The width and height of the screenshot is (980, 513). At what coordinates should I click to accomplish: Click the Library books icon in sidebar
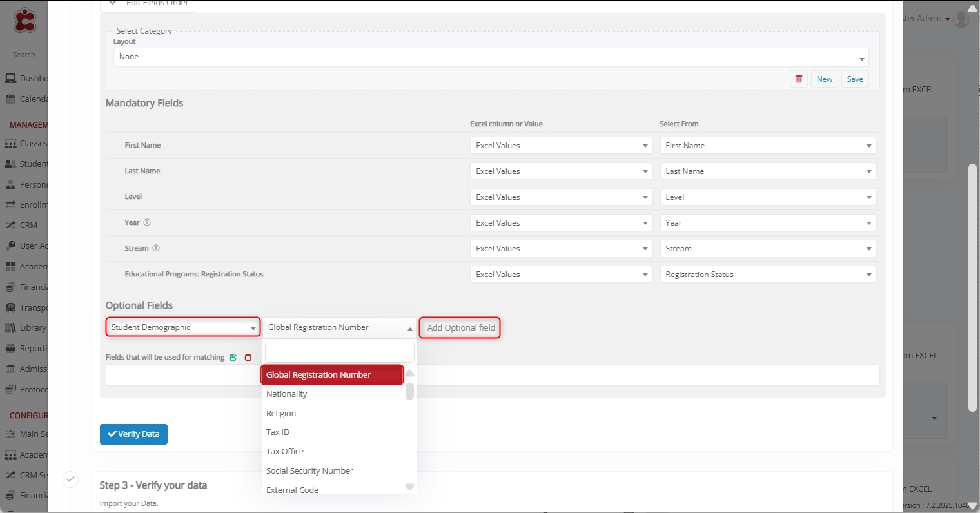tap(10, 328)
